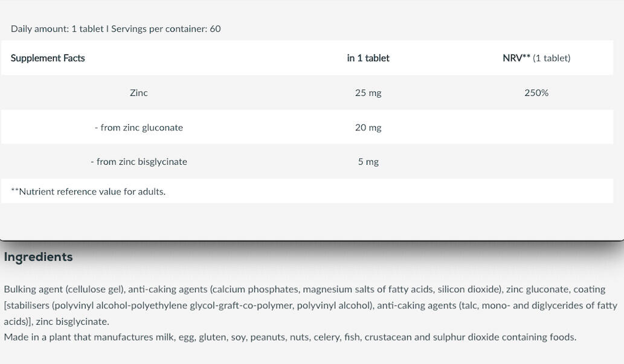Click the 250% NRV value
Viewport: 624px width, 364px height.
(536, 93)
